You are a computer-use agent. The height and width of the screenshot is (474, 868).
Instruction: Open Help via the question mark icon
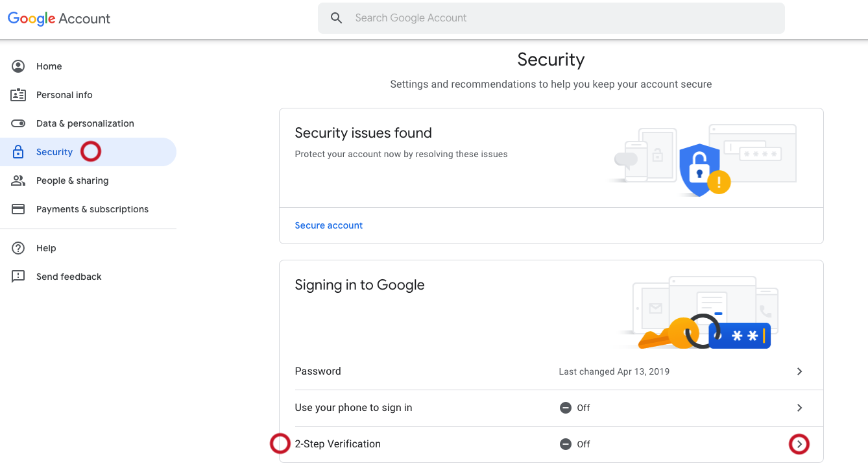tap(19, 247)
